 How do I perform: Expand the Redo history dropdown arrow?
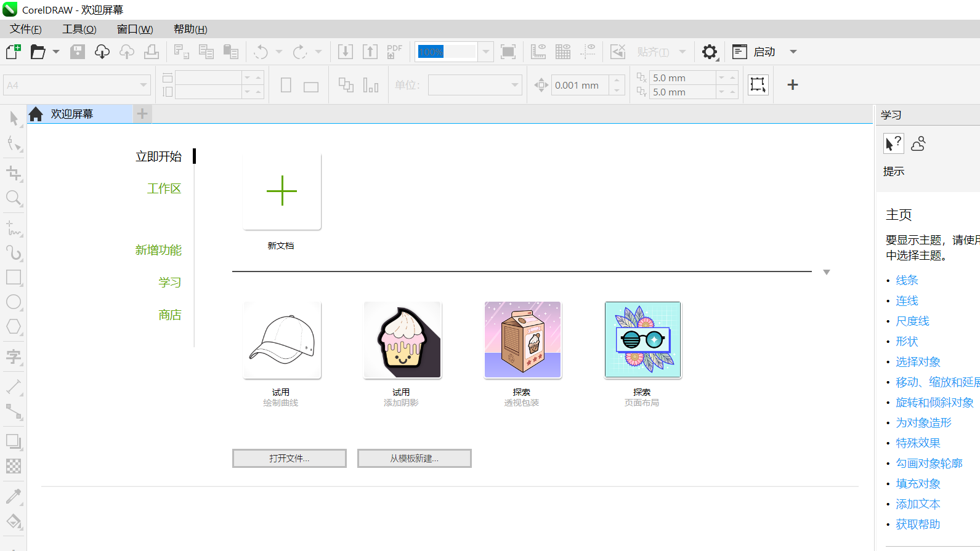[318, 52]
